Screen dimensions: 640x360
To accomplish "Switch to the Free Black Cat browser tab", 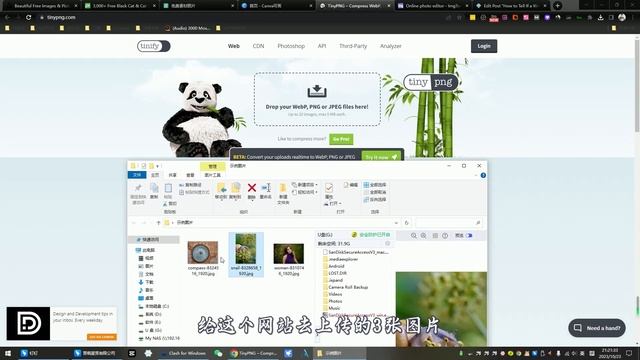I will click(x=120, y=6).
